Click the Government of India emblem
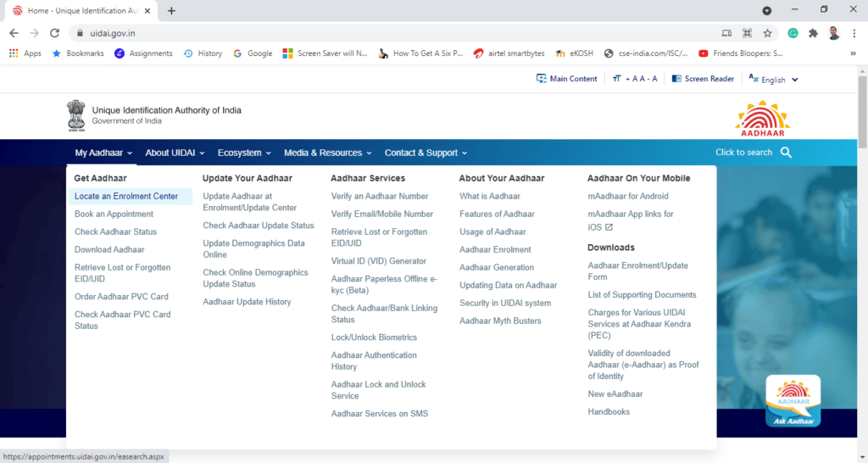This screenshot has height=463, width=868. (x=76, y=116)
